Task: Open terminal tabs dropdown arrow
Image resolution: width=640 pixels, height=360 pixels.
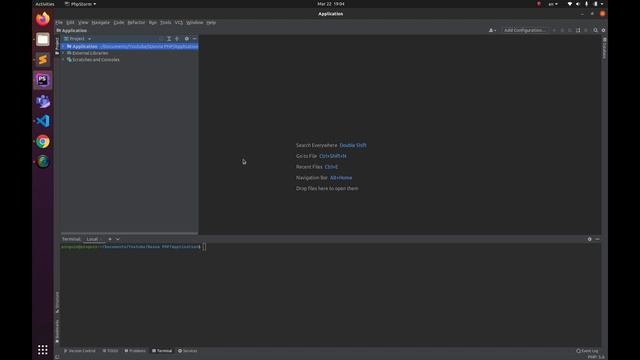Action: pos(118,239)
